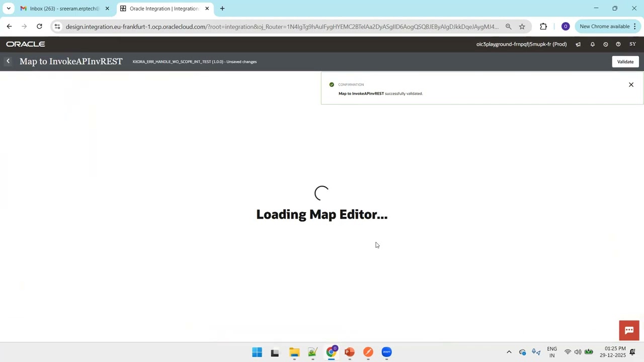Viewport: 644px width, 362px height.
Task: Go back using the mapper's back arrow
Action: (x=8, y=61)
